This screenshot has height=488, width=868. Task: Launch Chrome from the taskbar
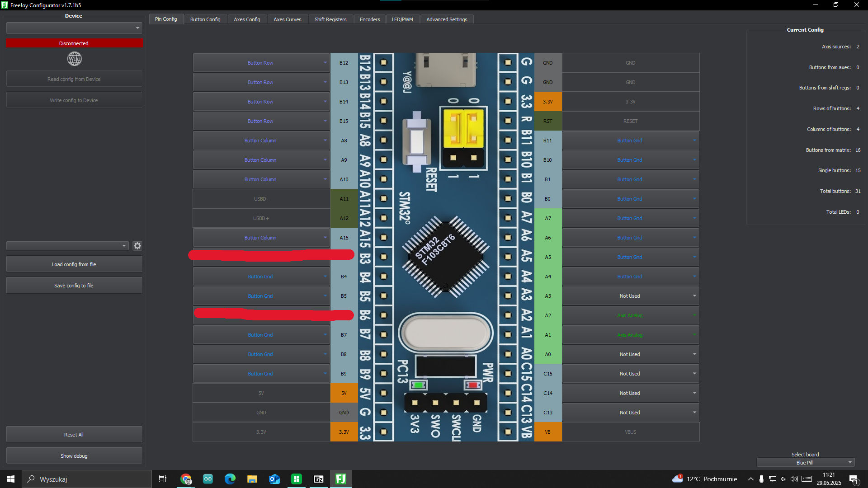tap(186, 479)
